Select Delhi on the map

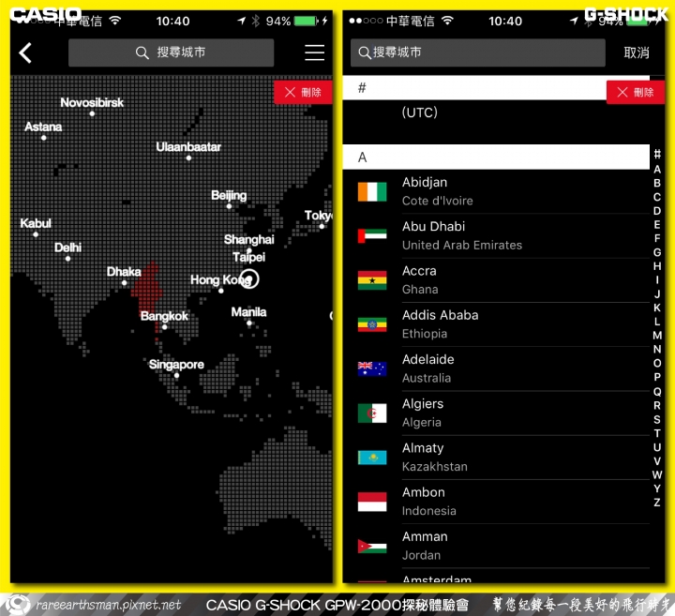[67, 251]
